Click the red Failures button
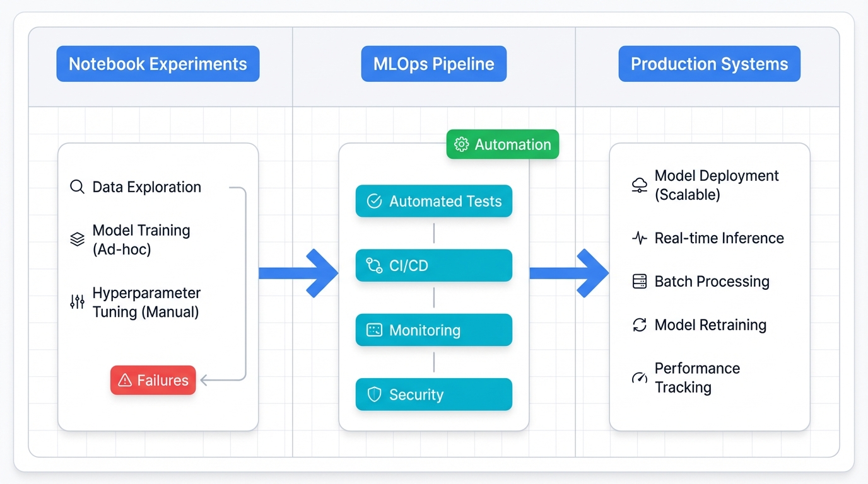The height and width of the screenshot is (484, 868). pos(153,380)
